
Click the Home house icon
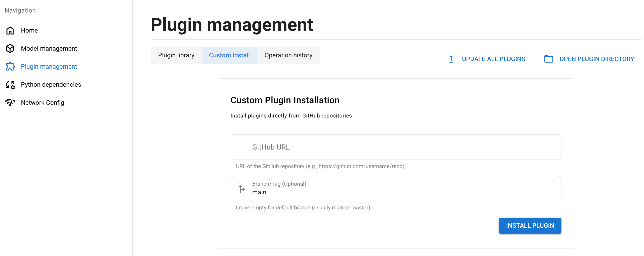pyautogui.click(x=10, y=30)
